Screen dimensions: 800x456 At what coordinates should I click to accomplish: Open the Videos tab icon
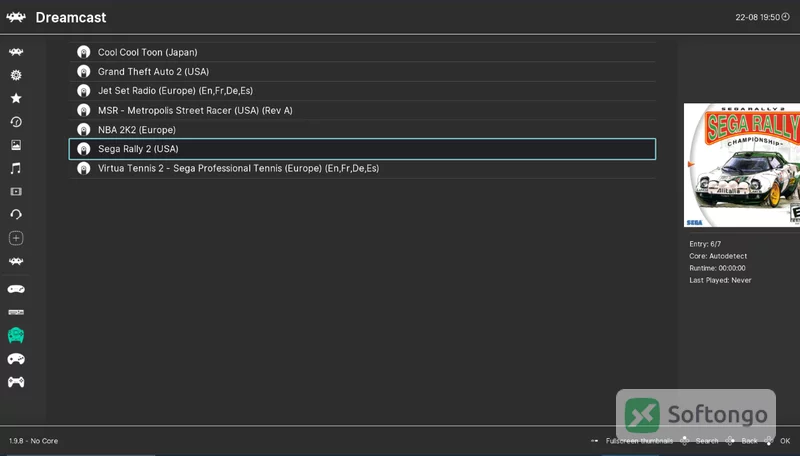click(16, 191)
